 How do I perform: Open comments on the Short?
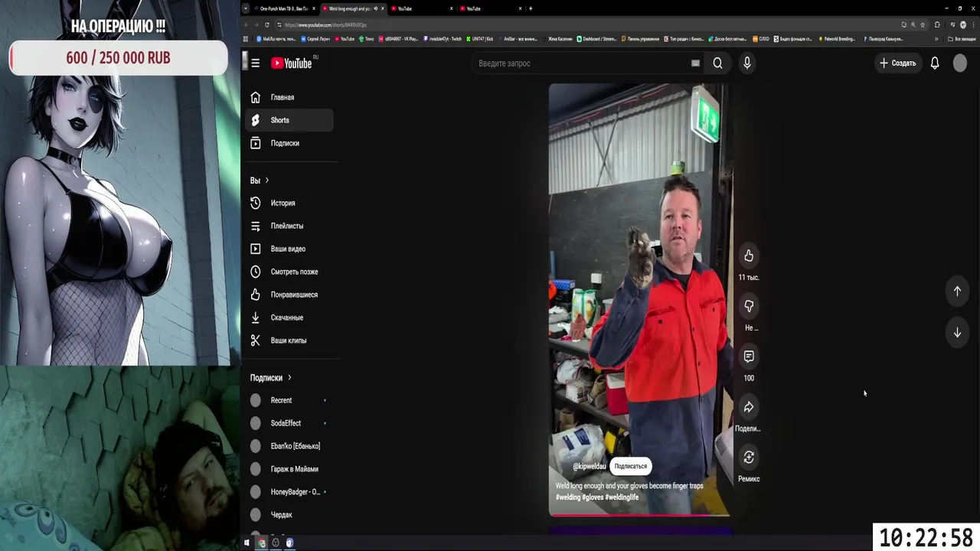749,357
